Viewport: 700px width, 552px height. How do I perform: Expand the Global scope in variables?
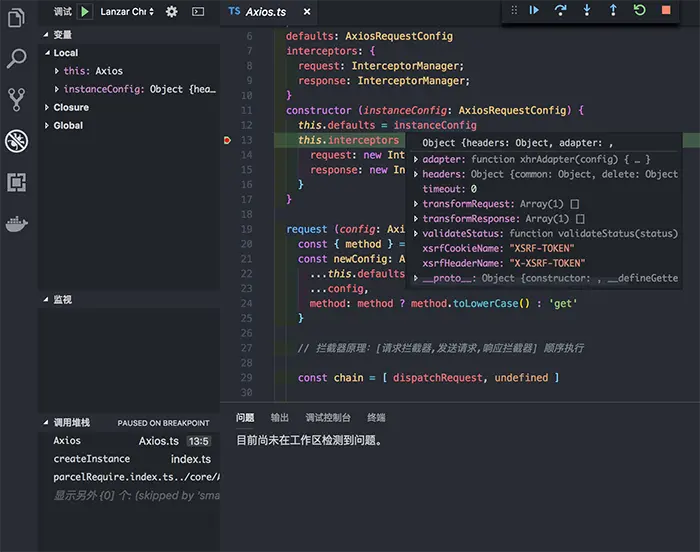point(68,125)
